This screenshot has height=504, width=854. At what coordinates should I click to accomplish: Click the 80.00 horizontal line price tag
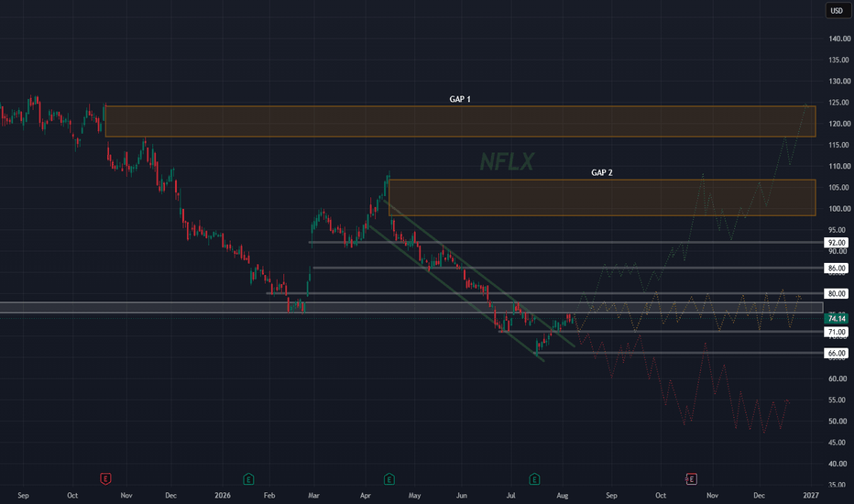point(836,293)
